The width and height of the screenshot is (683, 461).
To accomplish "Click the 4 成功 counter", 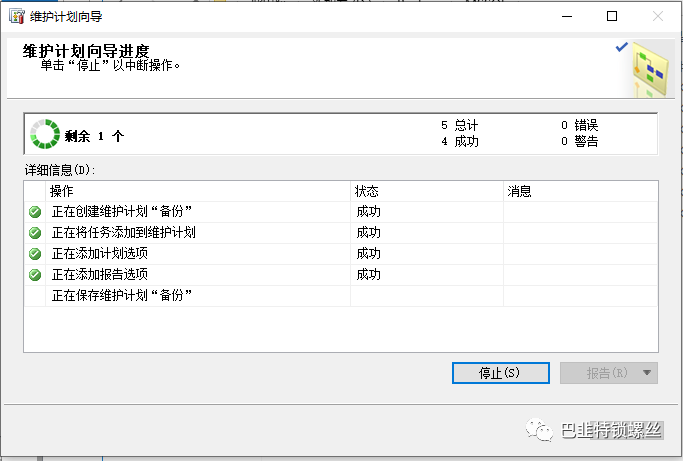I will point(460,141).
